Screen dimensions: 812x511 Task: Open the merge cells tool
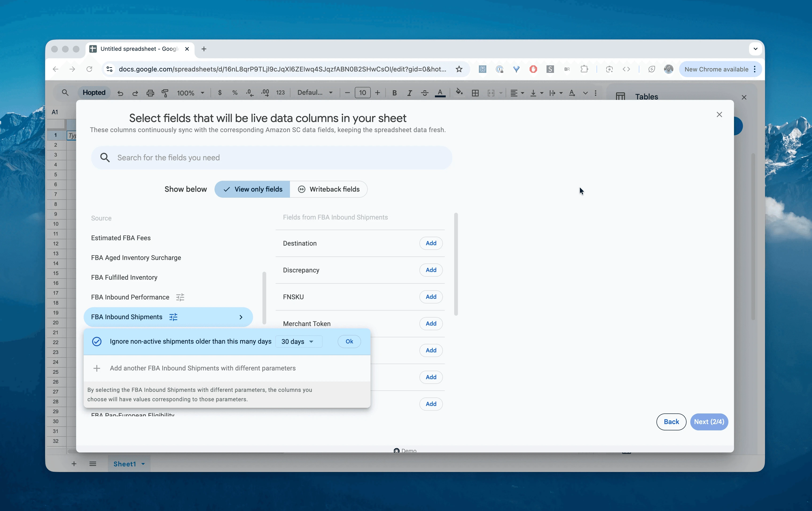(491, 93)
